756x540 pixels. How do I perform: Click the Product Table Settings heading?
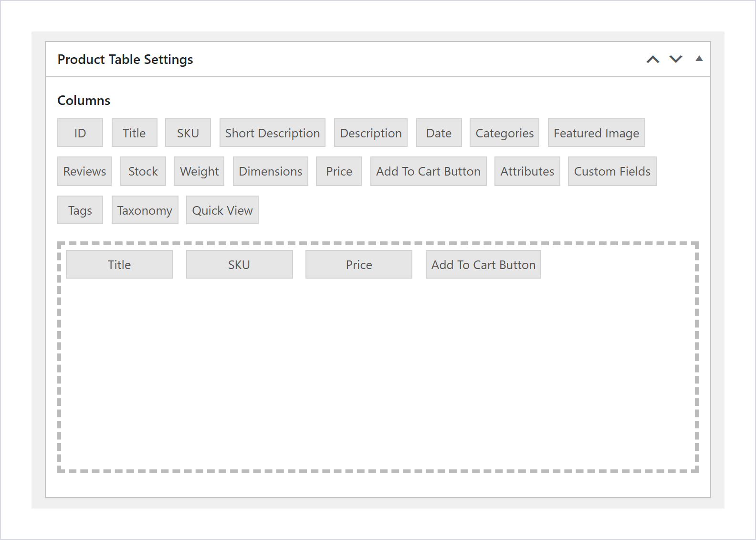(126, 59)
